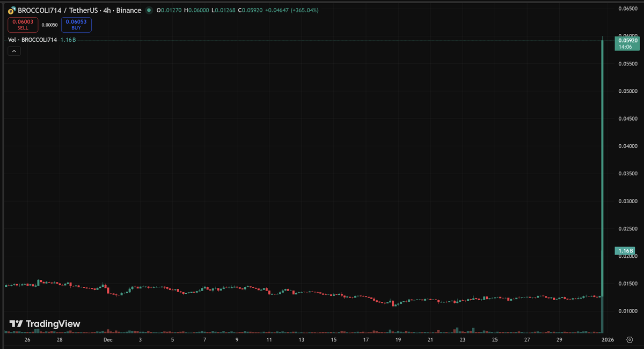Click the 15 date label on the time axis
This screenshot has width=644, height=349.
click(x=333, y=340)
